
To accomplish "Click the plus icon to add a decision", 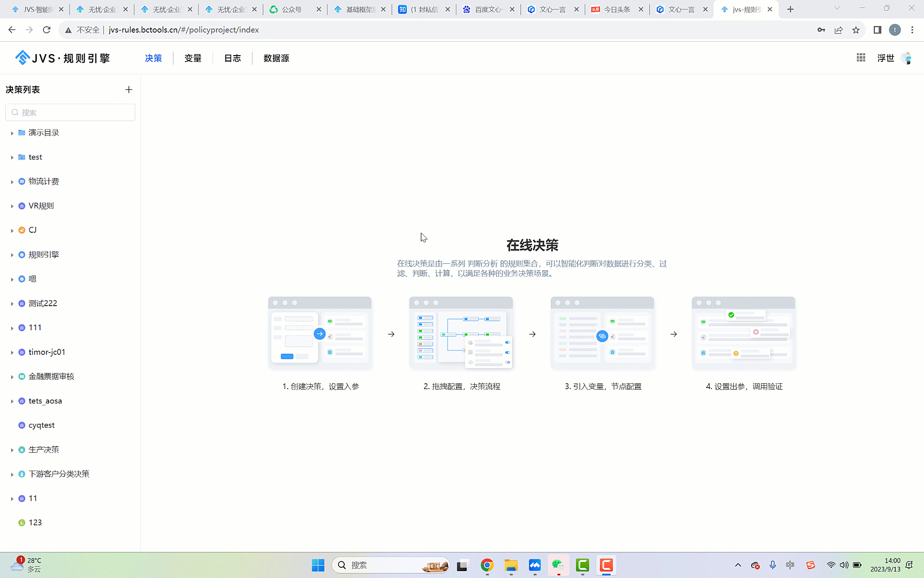I will [128, 89].
